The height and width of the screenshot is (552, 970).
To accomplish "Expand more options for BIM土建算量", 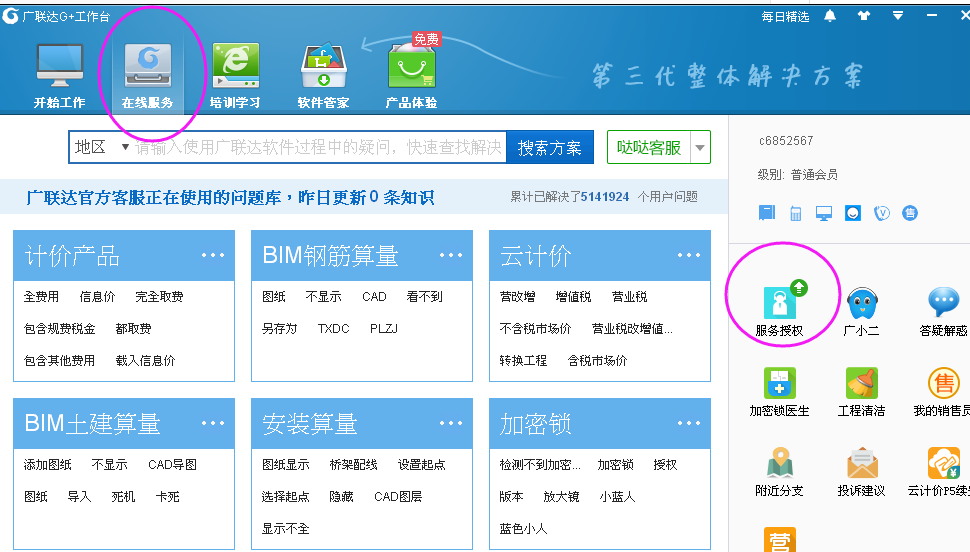I will click(213, 423).
